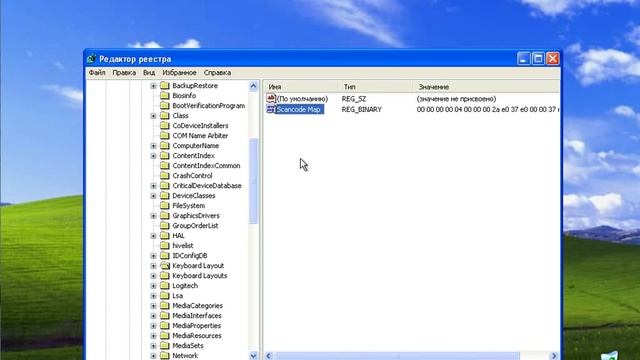This screenshot has width=640, height=360.
Task: Click the COM Name Arbiter folder icon
Action: point(165,136)
